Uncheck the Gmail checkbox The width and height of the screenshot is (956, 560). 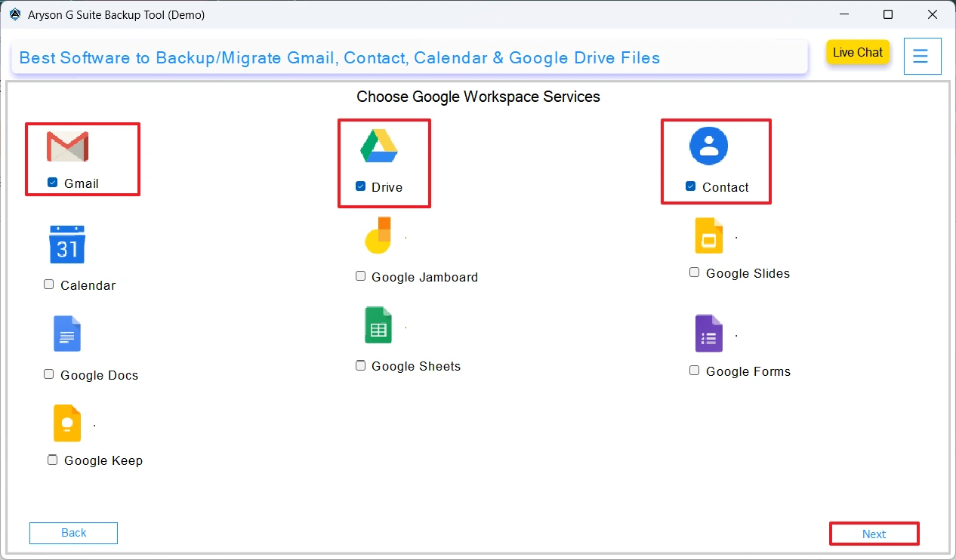[x=52, y=183]
